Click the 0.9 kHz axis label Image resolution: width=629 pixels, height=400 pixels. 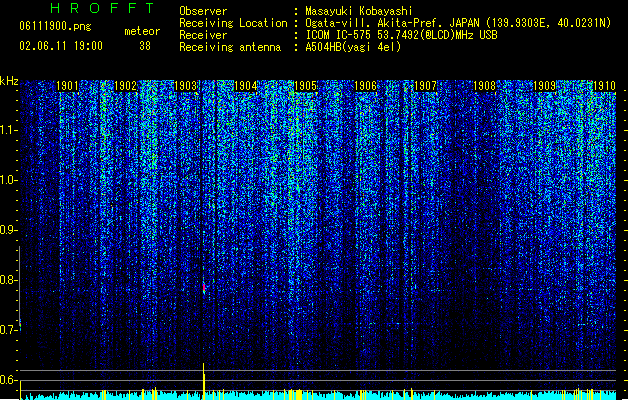[x=8, y=230]
